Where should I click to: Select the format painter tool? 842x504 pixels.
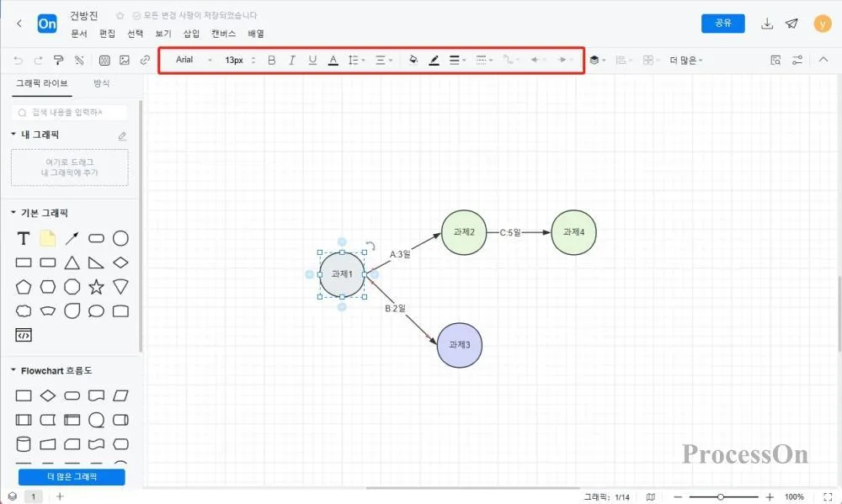pyautogui.click(x=59, y=60)
